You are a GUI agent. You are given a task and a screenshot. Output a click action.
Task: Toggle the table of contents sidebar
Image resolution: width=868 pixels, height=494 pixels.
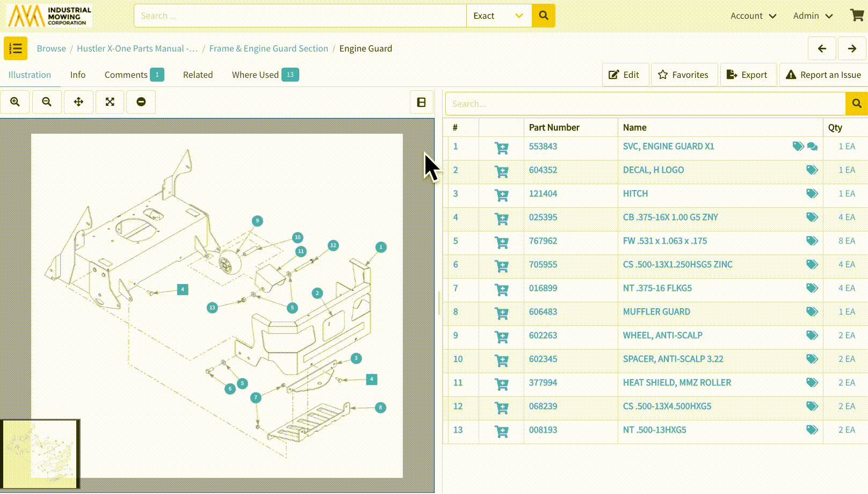pos(16,49)
